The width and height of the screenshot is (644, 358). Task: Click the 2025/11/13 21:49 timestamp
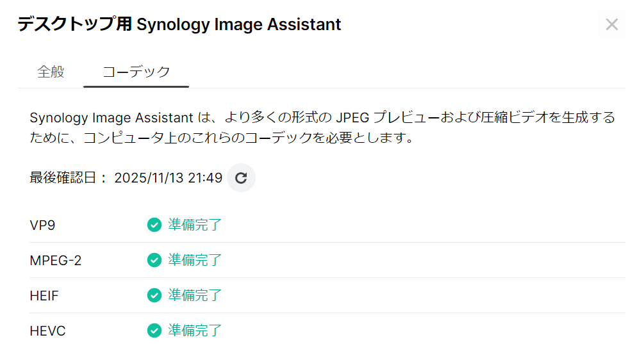point(168,178)
